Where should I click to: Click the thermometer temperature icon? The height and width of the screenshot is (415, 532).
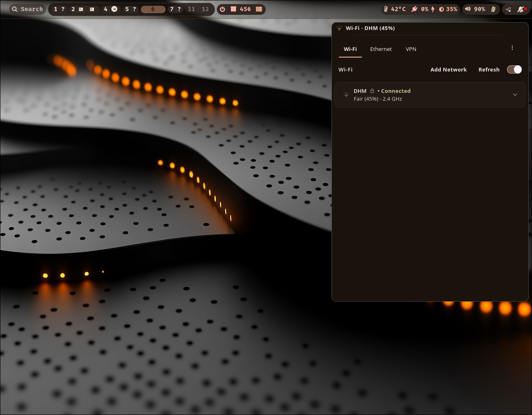coord(386,9)
